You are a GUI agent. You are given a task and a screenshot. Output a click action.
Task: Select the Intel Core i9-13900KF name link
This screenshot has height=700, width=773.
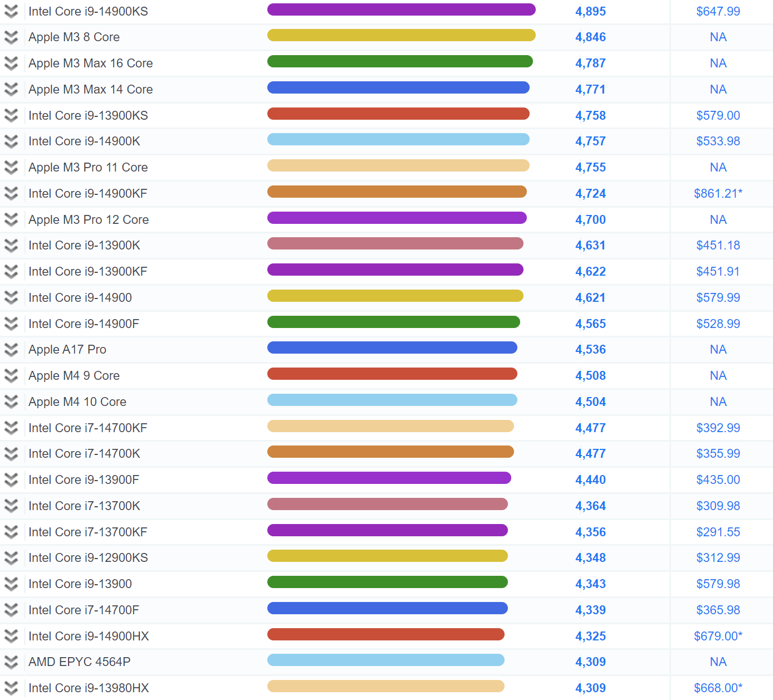[x=88, y=272]
